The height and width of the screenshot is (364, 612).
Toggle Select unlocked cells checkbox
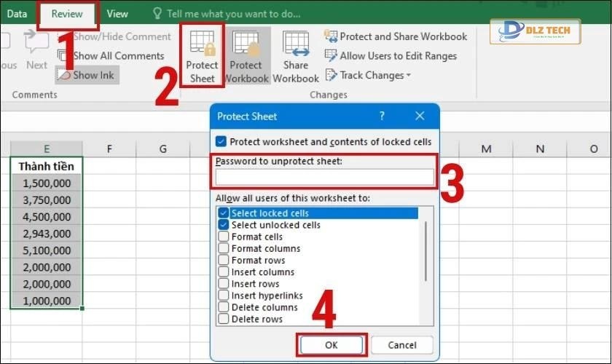click(223, 225)
